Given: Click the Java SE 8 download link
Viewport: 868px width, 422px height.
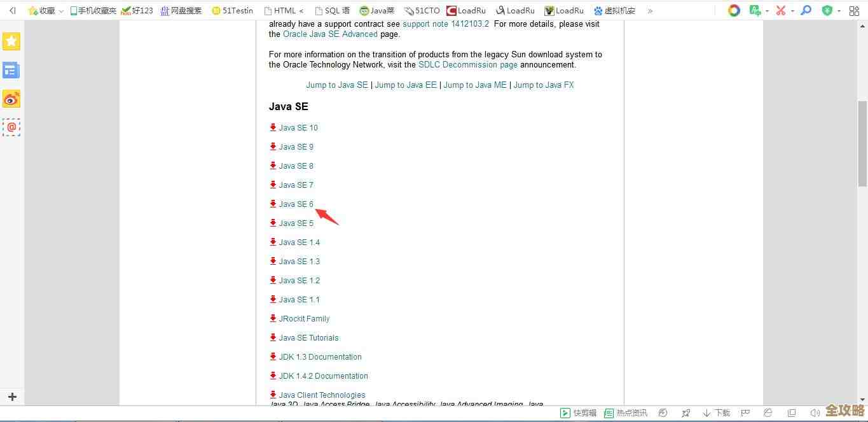Looking at the screenshot, I should point(296,165).
